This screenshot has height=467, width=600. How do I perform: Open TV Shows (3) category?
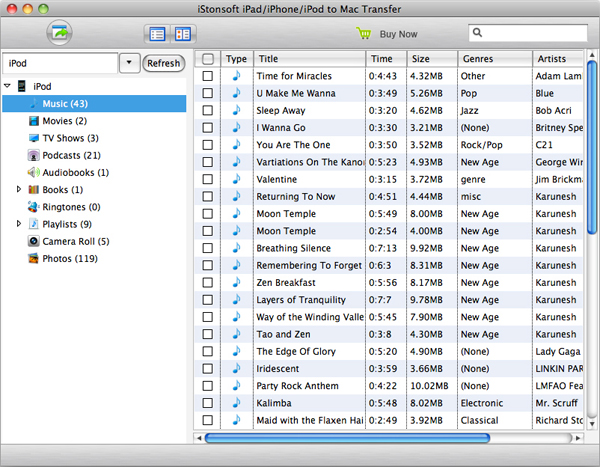tap(70, 138)
